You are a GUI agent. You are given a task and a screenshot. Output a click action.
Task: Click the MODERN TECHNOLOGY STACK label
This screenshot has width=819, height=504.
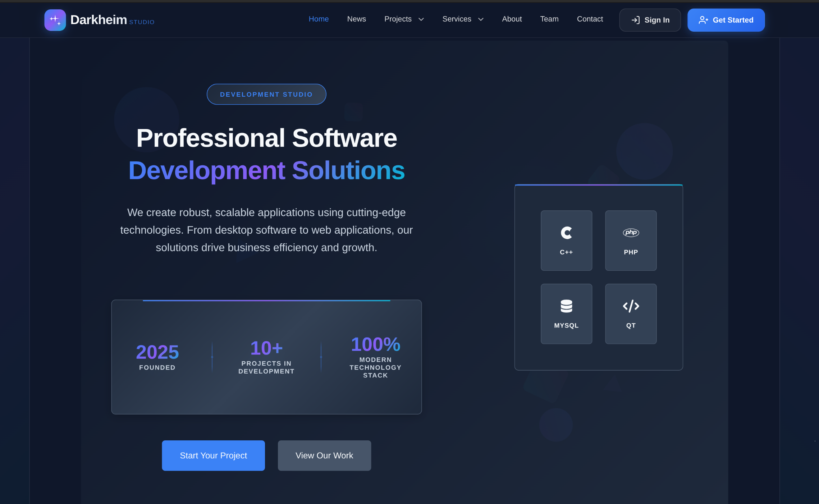click(x=375, y=367)
